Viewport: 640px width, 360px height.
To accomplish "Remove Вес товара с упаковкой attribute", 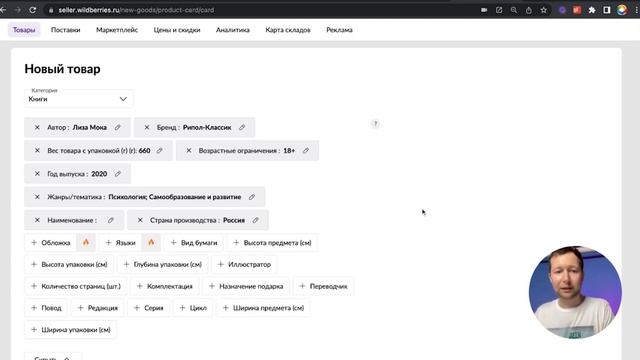I will [37, 151].
